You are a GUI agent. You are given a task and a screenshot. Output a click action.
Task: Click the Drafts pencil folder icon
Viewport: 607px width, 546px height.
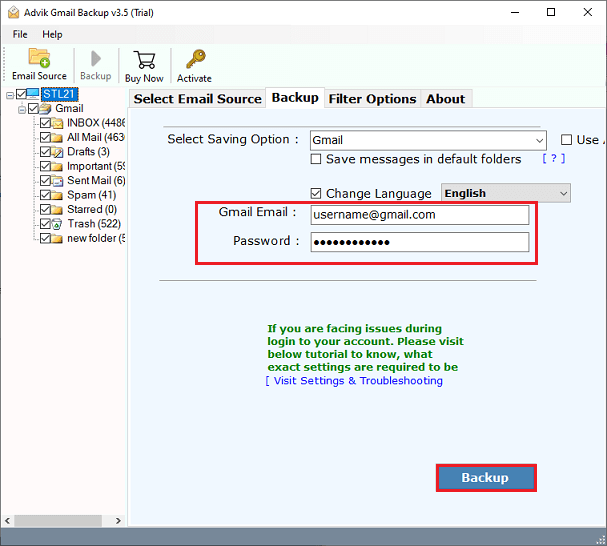(57, 152)
